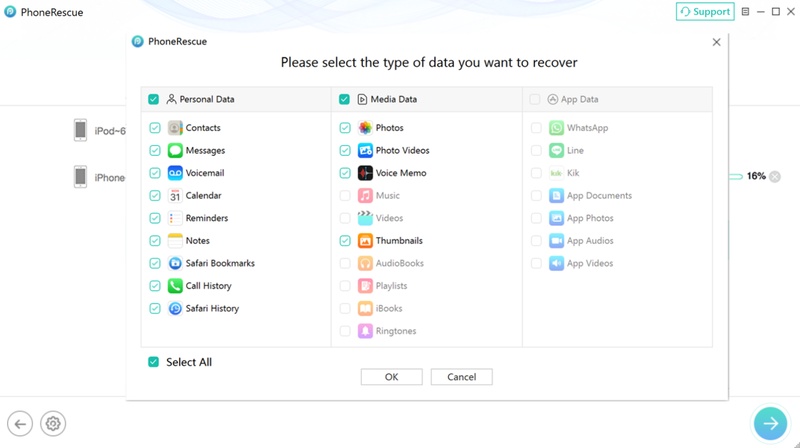
Task: Click the App Documents icon
Action: [556, 195]
